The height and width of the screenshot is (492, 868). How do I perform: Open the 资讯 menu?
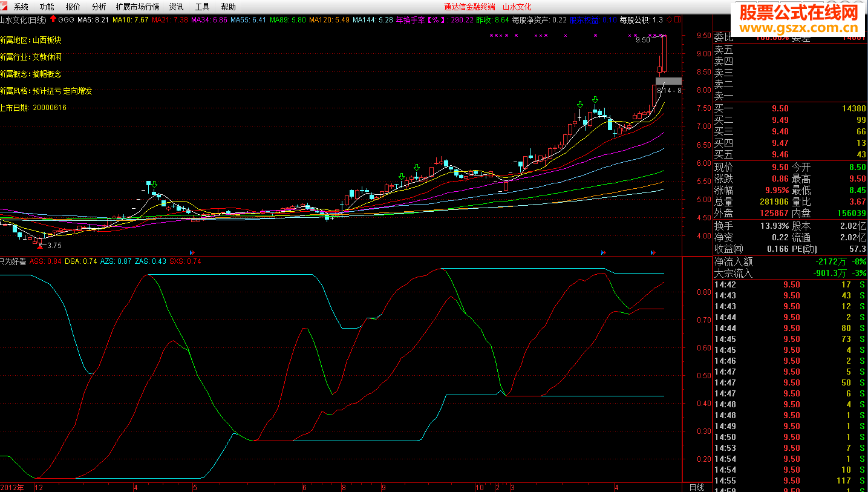(176, 7)
